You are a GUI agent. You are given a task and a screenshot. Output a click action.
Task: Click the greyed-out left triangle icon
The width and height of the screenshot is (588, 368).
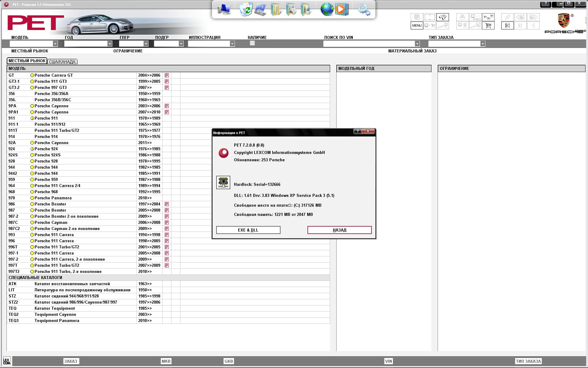point(533,25)
